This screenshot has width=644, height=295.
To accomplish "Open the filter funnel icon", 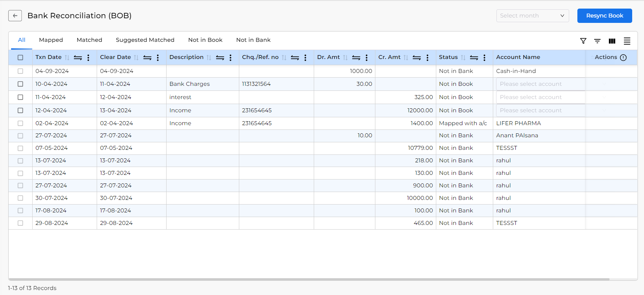I will (x=583, y=41).
